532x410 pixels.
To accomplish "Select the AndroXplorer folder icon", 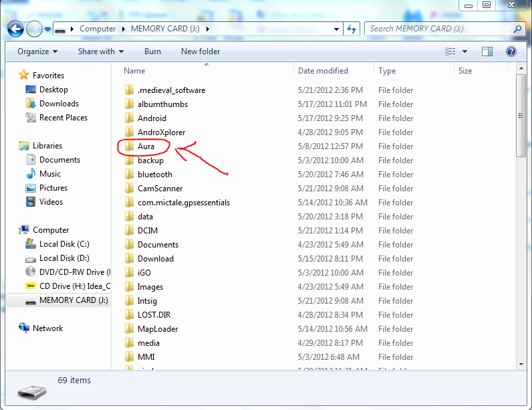I will coord(129,132).
